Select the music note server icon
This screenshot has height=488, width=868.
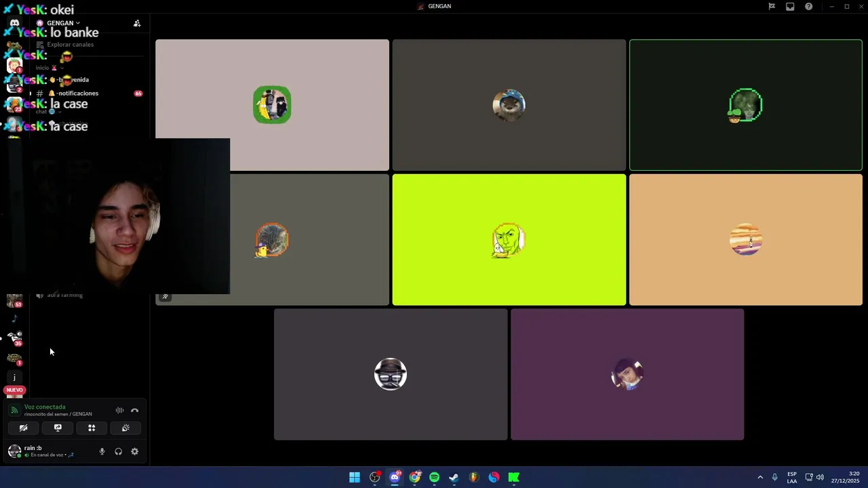click(x=14, y=319)
